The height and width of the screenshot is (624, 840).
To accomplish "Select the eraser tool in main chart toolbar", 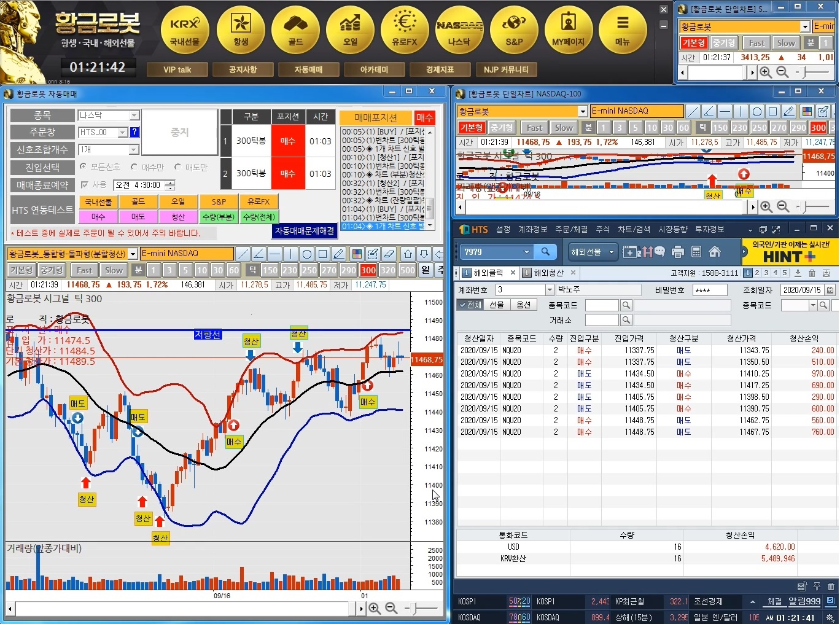I will click(389, 254).
